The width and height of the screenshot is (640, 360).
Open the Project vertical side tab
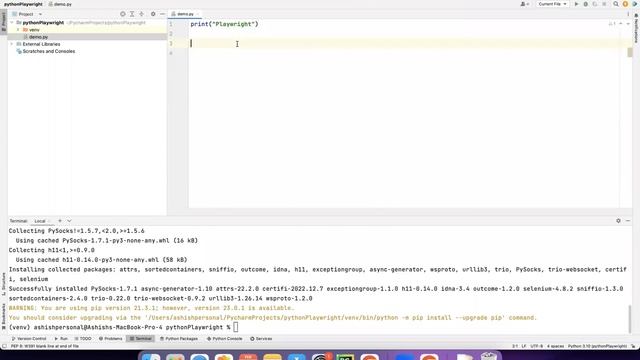click(x=4, y=22)
